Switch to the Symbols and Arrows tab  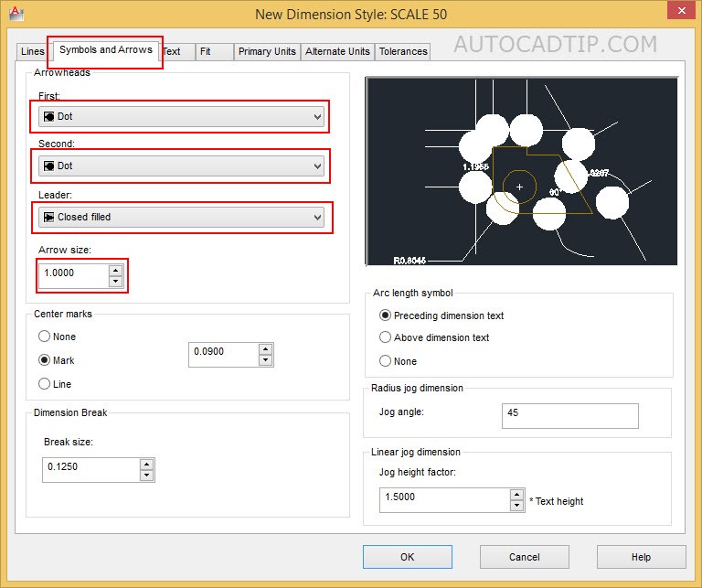(106, 49)
